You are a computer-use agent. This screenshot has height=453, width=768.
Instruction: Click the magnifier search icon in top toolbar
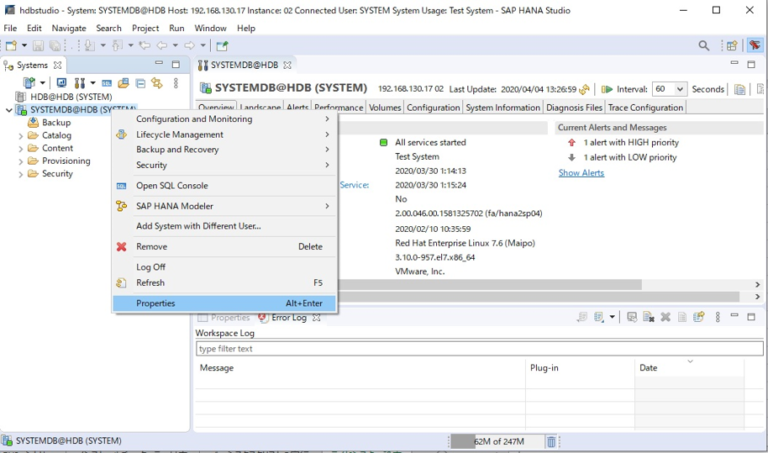[704, 45]
